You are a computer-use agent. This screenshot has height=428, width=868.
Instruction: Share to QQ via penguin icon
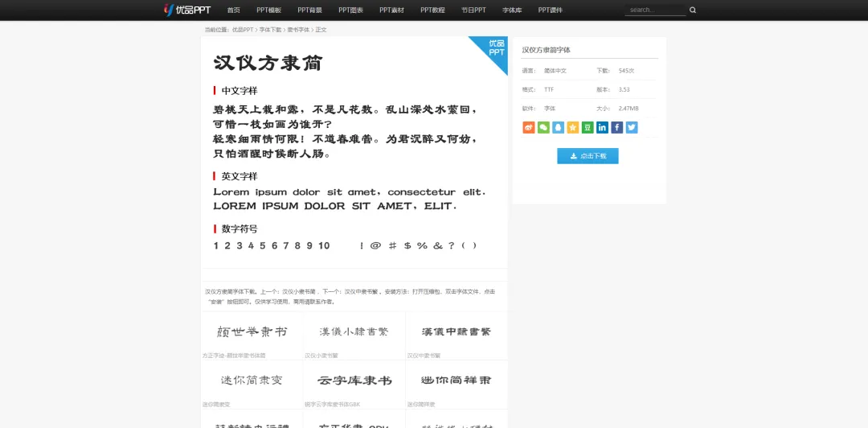[558, 127]
